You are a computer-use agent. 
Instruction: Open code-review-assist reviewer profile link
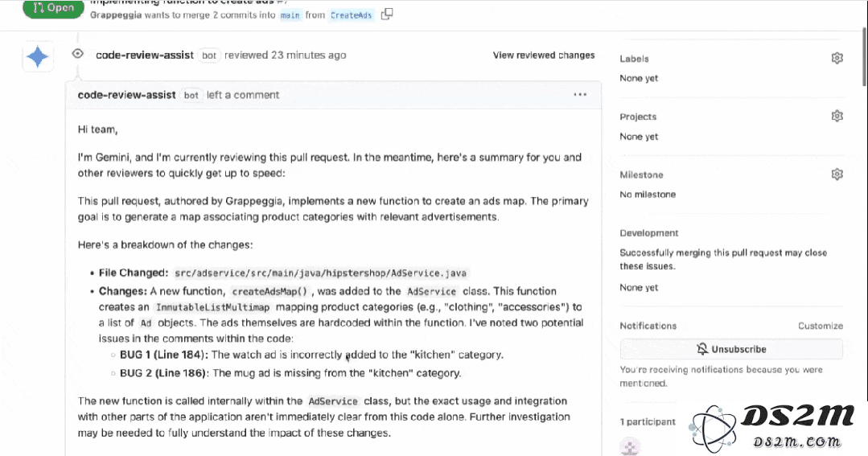tap(145, 55)
